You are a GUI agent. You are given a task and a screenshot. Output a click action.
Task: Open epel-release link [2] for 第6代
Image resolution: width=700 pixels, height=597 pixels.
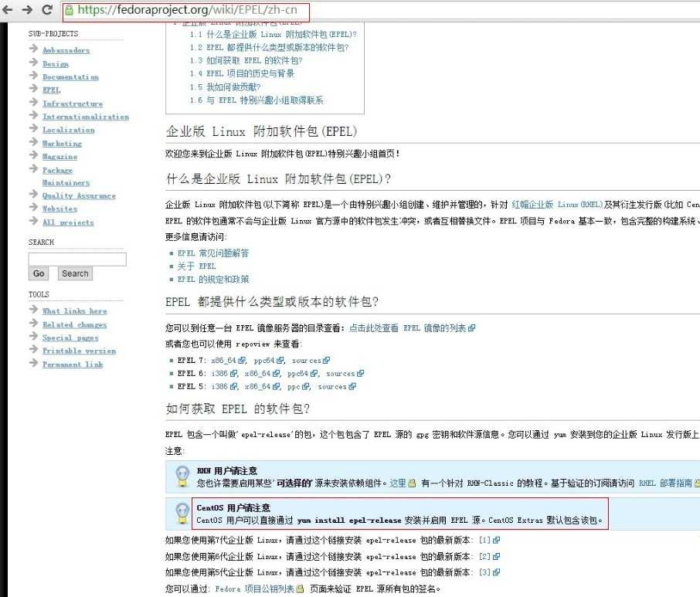click(489, 556)
